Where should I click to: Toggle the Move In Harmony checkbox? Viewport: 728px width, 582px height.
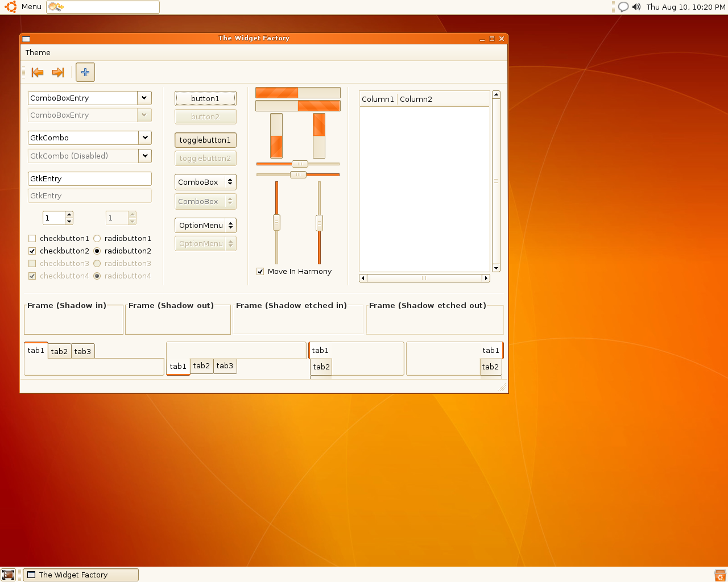click(260, 272)
